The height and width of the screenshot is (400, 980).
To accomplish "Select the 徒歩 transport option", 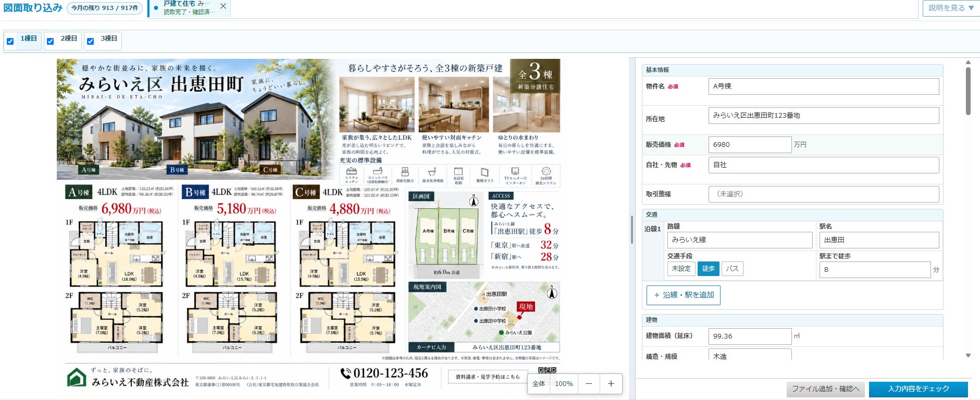I will pyautogui.click(x=708, y=269).
